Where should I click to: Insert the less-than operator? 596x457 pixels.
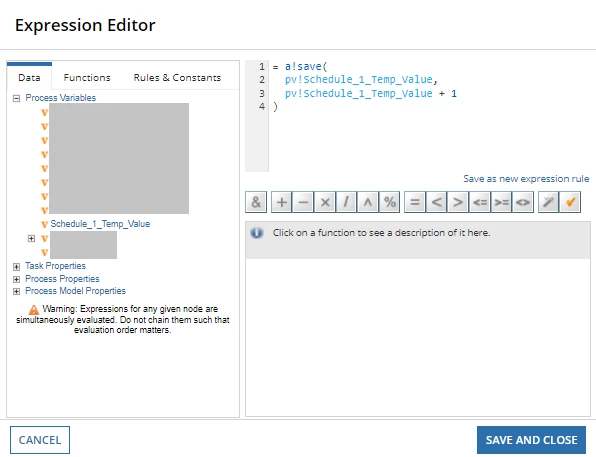[436, 202]
